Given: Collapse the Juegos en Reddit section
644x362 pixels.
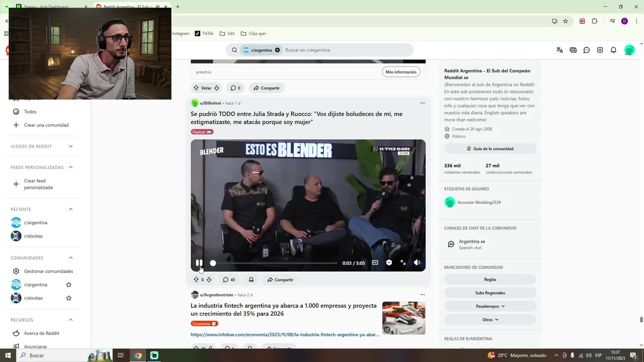Looking at the screenshot, I should pyautogui.click(x=70, y=146).
